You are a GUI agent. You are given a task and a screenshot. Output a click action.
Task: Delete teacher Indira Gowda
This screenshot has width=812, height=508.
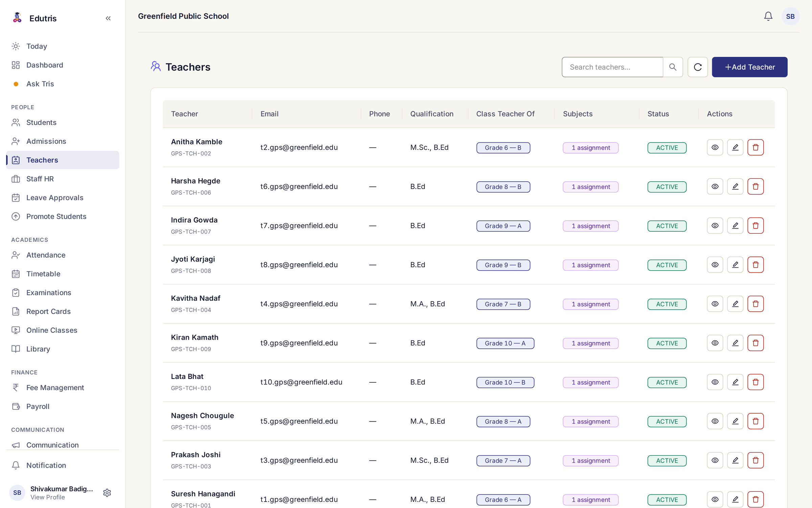[755, 226]
